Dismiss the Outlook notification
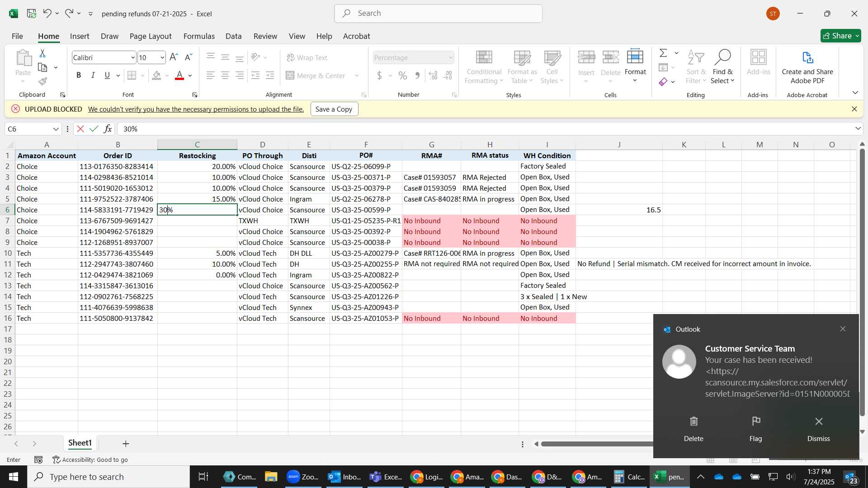868x488 pixels. 818,429
